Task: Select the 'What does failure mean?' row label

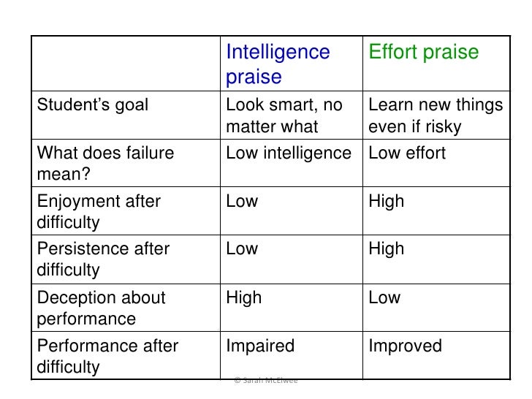Action: tap(105, 163)
